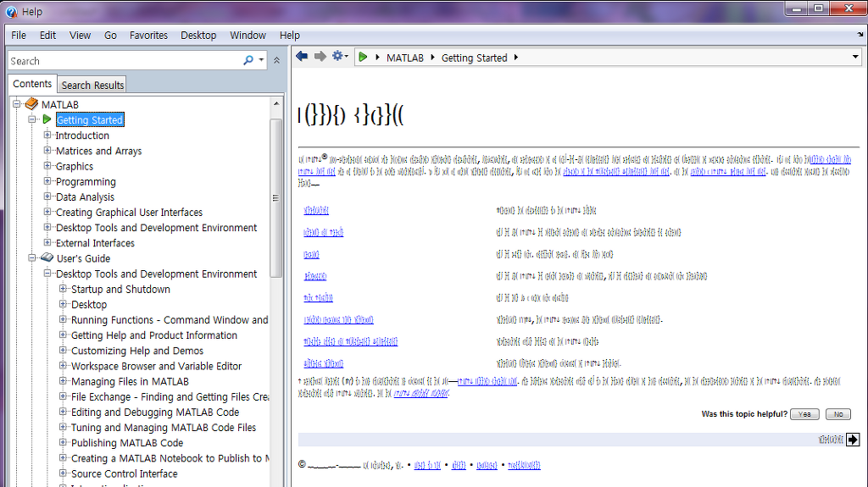Select Running Functions - Command Window item
This screenshot has height=487, width=868.
pyautogui.click(x=170, y=320)
